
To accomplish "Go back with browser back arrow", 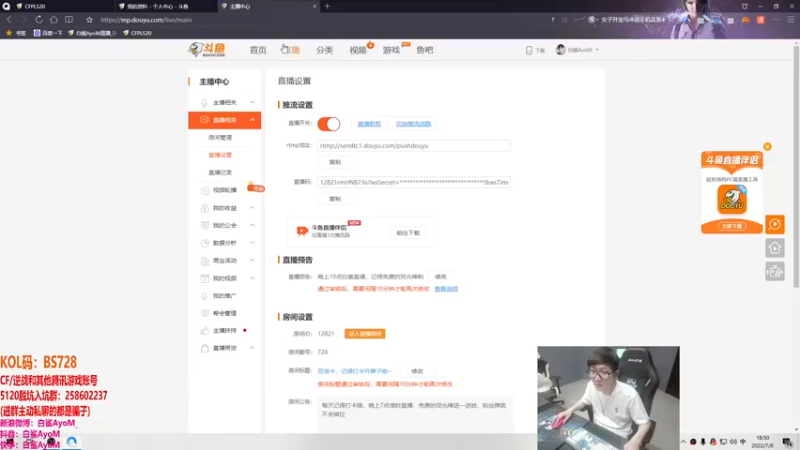I will [x=9, y=20].
